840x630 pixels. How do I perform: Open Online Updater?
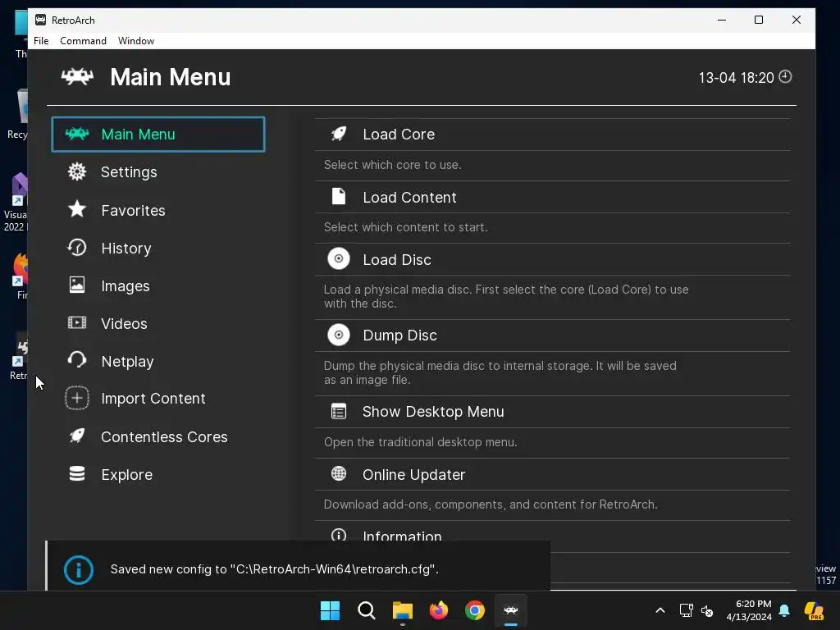pos(552,475)
